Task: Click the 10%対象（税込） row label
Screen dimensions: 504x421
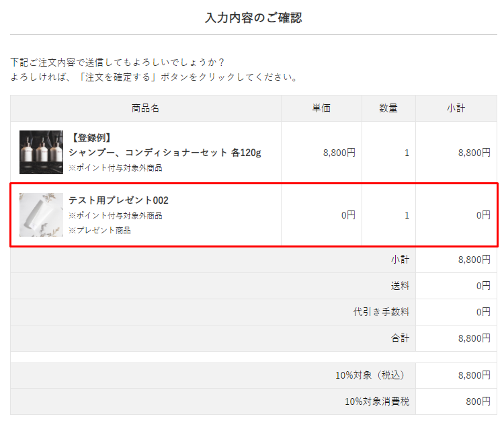Action: tap(372, 375)
